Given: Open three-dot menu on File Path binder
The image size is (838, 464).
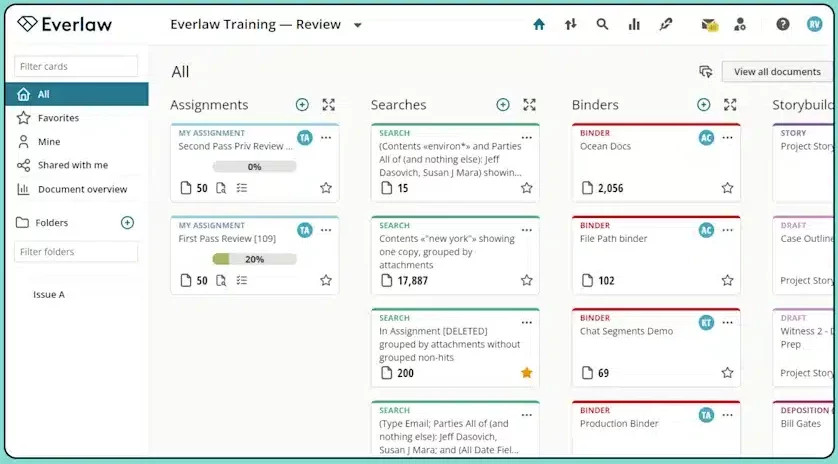Looking at the screenshot, I should point(727,230).
